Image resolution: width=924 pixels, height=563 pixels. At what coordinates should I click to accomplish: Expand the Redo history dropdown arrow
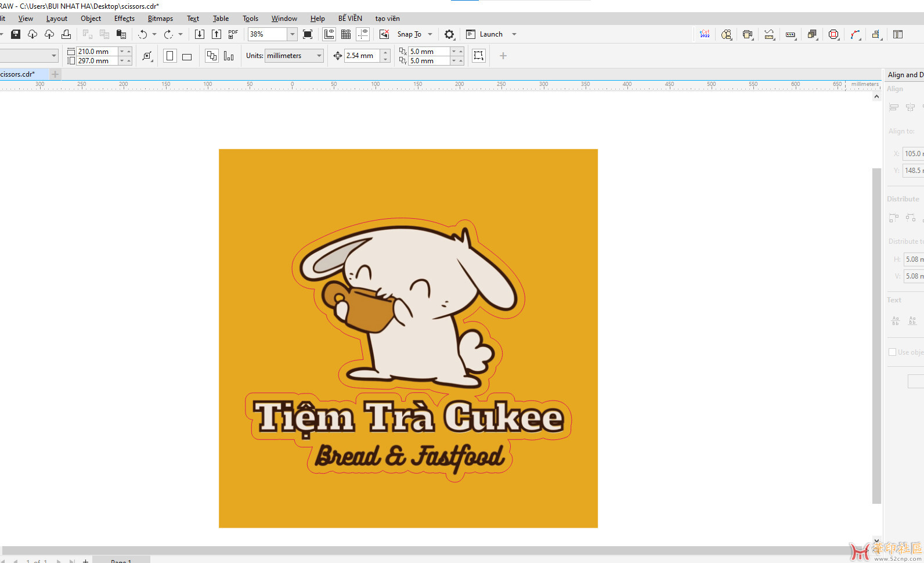tap(181, 34)
